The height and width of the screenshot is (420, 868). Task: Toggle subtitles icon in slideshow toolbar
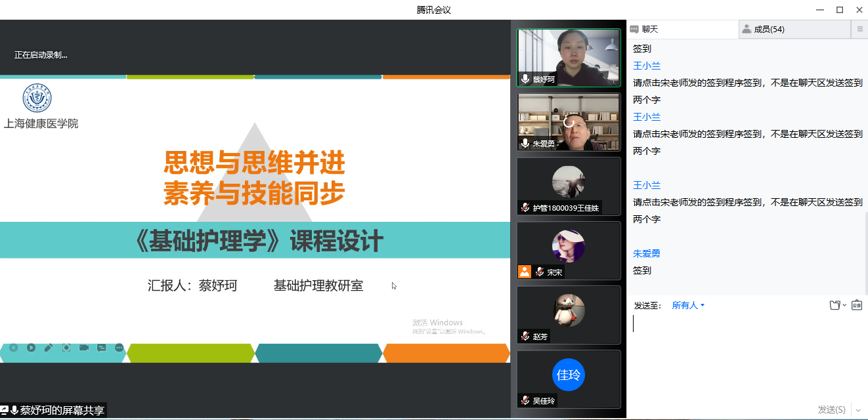[102, 348]
